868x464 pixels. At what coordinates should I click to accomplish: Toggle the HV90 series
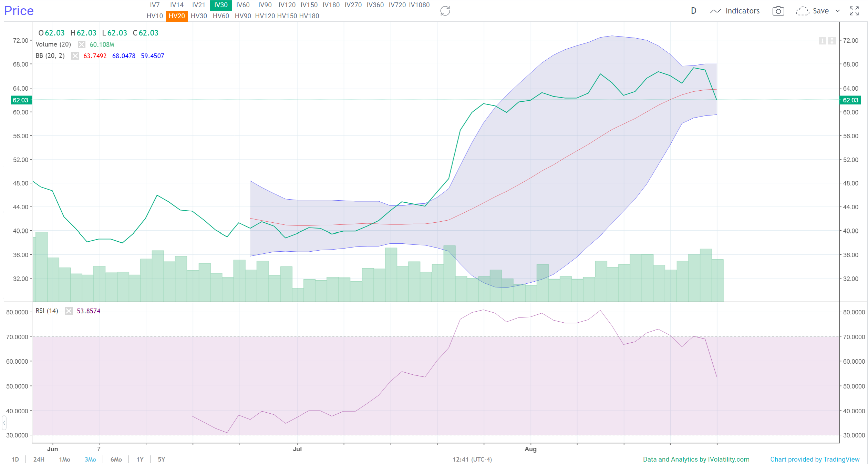coord(243,16)
